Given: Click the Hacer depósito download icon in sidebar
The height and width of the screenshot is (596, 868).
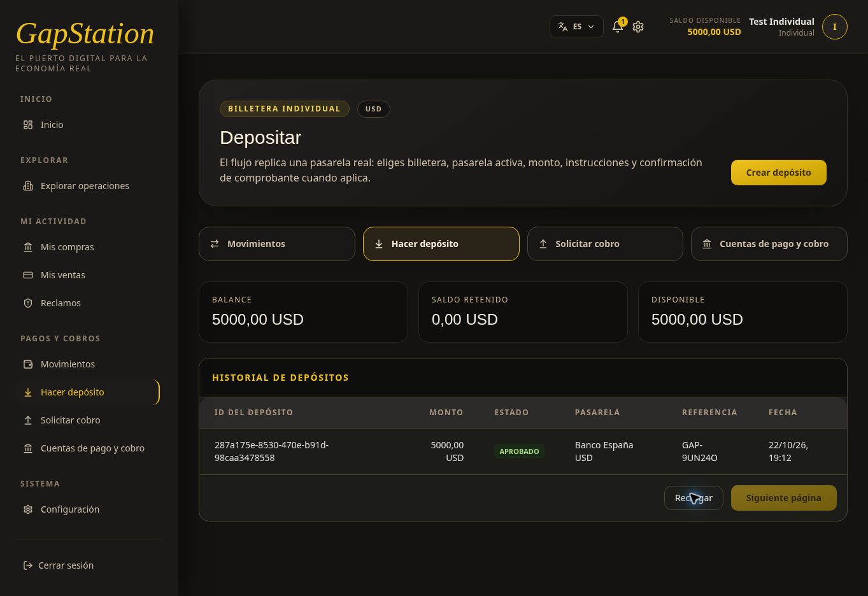Looking at the screenshot, I should click(x=28, y=392).
